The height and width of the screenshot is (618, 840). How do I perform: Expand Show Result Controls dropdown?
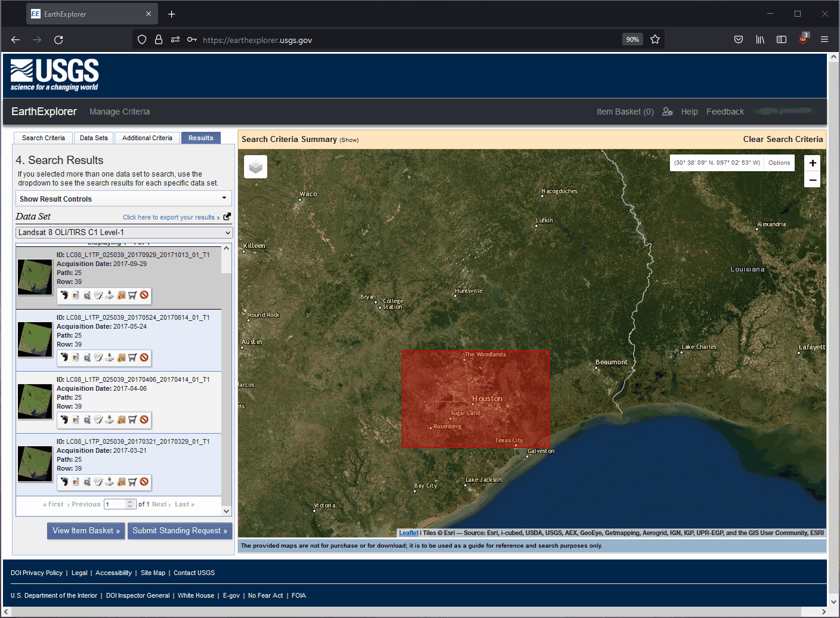pos(123,199)
